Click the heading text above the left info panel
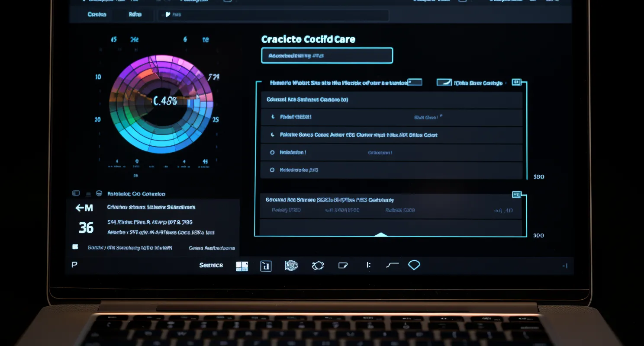Image resolution: width=644 pixels, height=346 pixels. pos(136,194)
